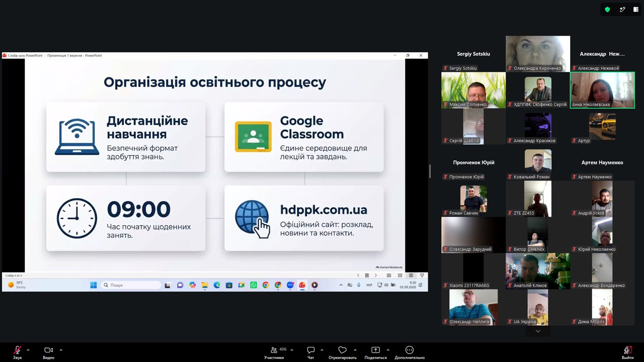Leave meeting with Выйти button

pos(627,352)
